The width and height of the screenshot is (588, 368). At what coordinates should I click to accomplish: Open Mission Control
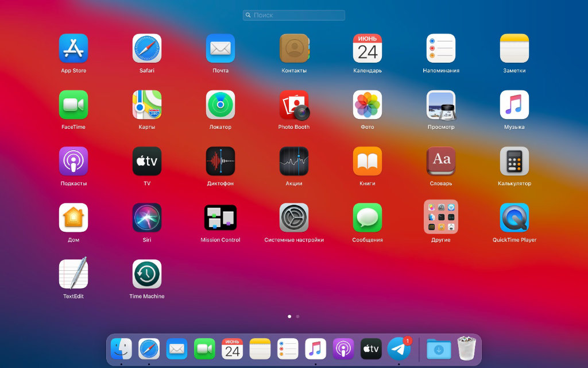click(x=220, y=217)
